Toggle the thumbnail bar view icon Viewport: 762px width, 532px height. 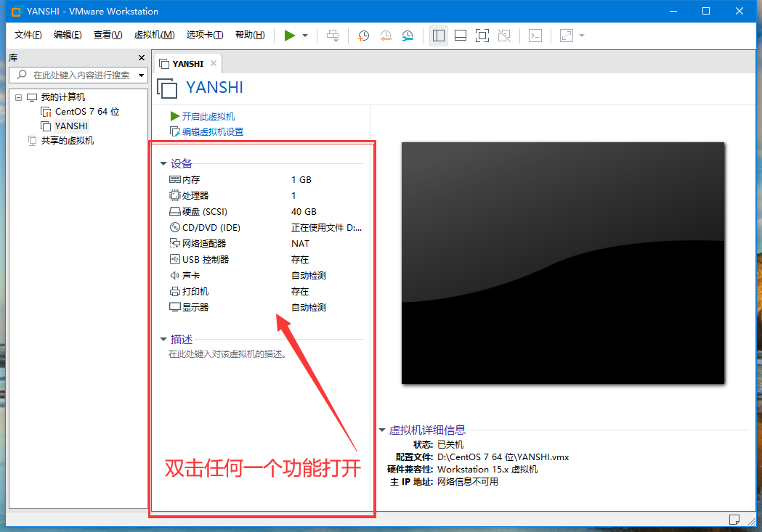(x=460, y=36)
